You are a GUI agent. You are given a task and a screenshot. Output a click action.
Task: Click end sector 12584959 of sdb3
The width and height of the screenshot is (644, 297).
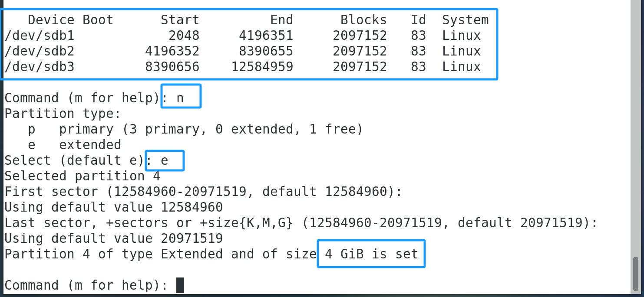click(262, 67)
